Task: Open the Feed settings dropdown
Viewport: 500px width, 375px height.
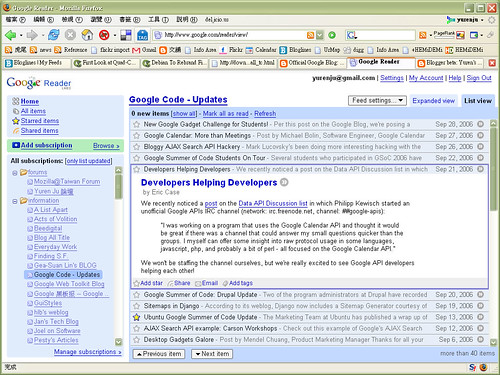Action: pyautogui.click(x=377, y=100)
